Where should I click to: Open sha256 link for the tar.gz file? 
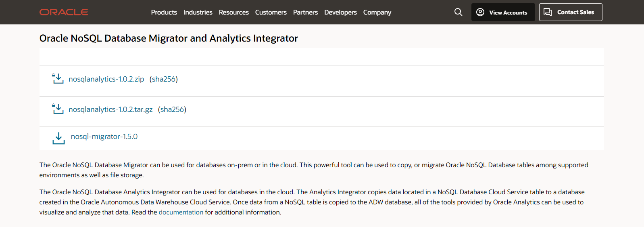[x=172, y=109]
